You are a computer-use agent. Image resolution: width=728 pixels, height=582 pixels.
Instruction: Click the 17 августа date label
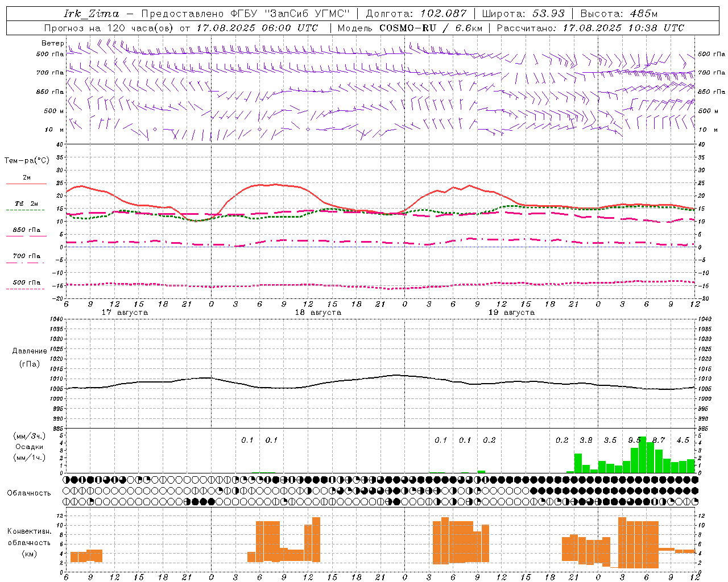[125, 313]
